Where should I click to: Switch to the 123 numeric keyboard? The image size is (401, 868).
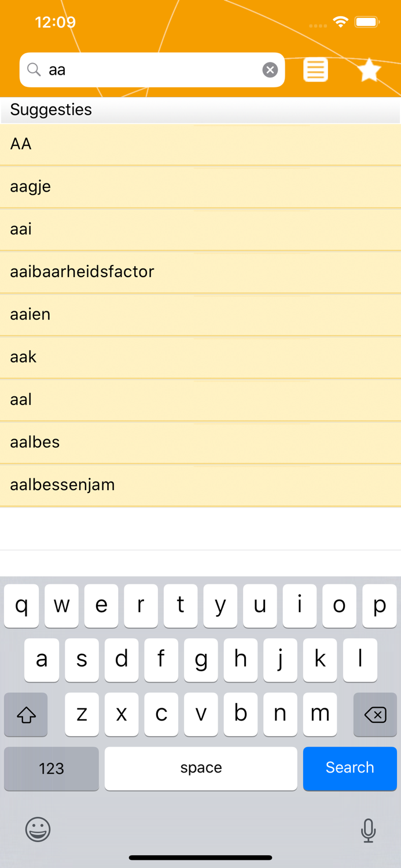51,768
